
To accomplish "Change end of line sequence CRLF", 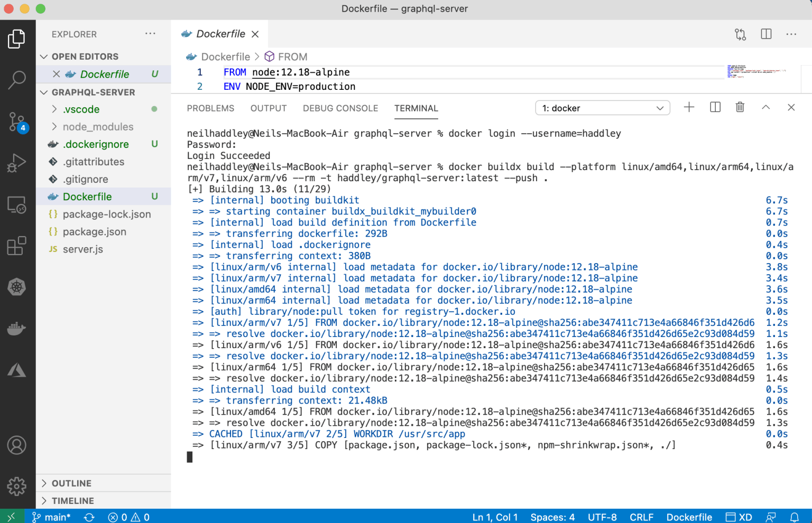I will tap(641, 517).
